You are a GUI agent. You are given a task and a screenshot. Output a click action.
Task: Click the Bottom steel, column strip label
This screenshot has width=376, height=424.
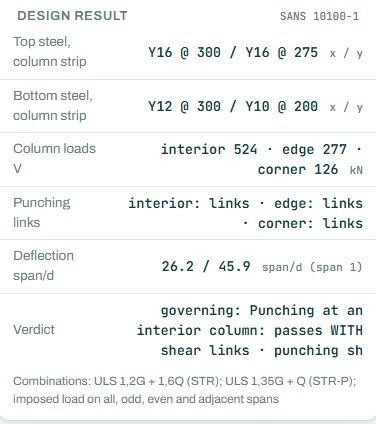point(53,106)
